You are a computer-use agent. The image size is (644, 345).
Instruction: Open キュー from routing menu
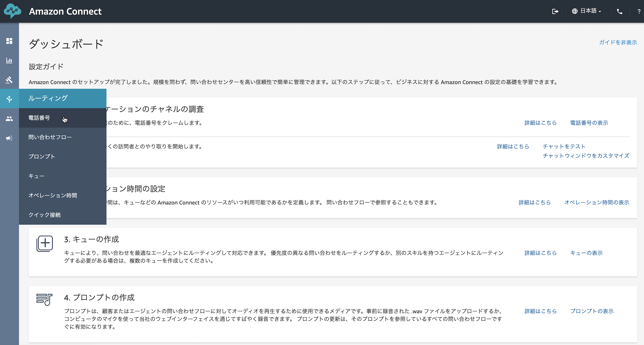pos(37,176)
